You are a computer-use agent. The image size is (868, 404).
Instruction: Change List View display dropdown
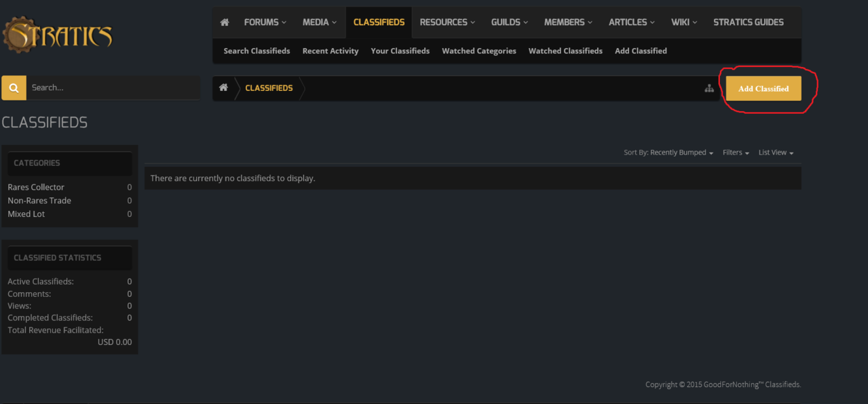click(776, 153)
